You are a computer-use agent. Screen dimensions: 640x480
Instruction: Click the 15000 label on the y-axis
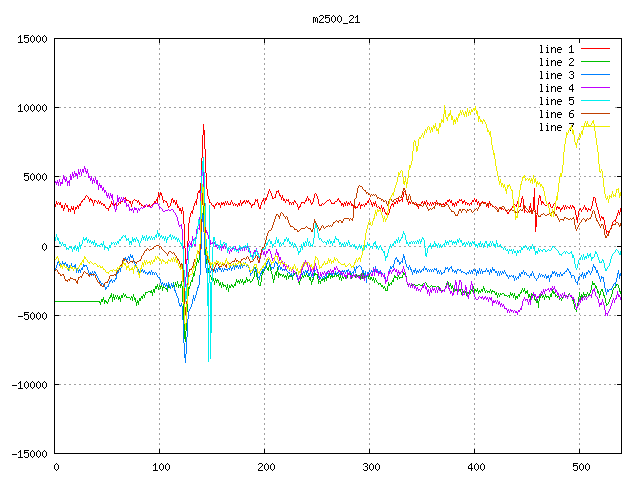(31, 39)
